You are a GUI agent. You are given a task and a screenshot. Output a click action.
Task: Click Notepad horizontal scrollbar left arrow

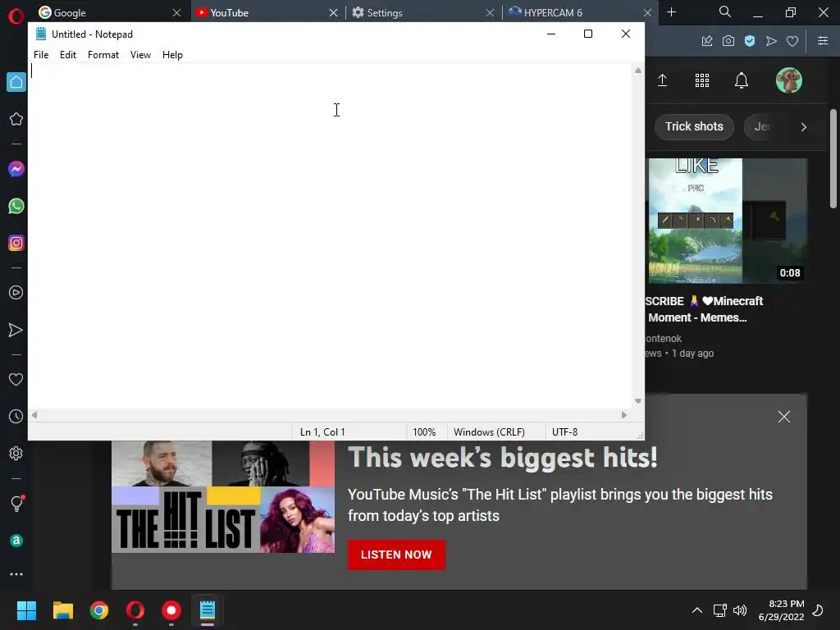[x=34, y=415]
